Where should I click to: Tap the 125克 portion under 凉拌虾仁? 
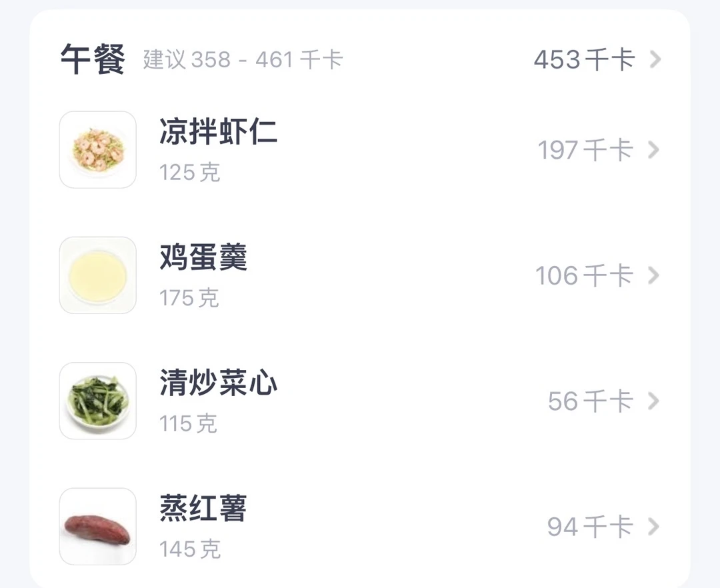point(189,173)
